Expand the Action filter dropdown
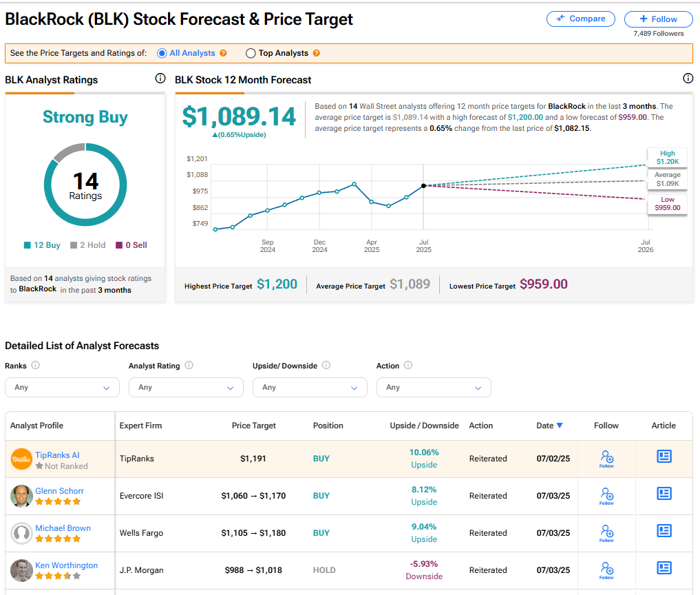 point(434,387)
